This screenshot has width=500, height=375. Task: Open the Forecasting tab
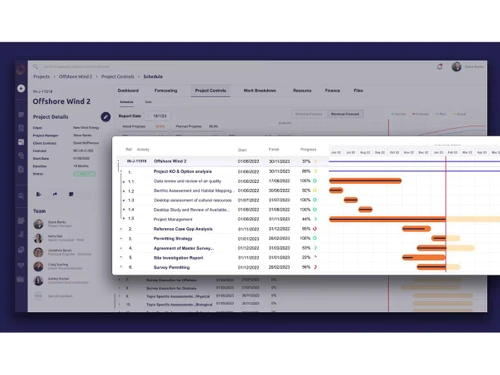166,91
